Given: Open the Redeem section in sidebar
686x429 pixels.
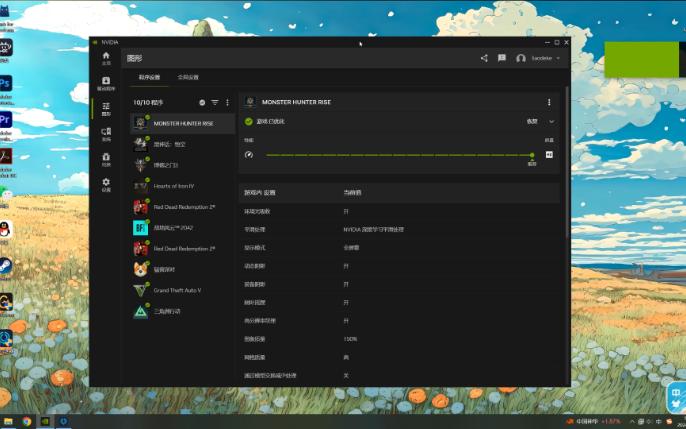Looking at the screenshot, I should click(x=106, y=159).
